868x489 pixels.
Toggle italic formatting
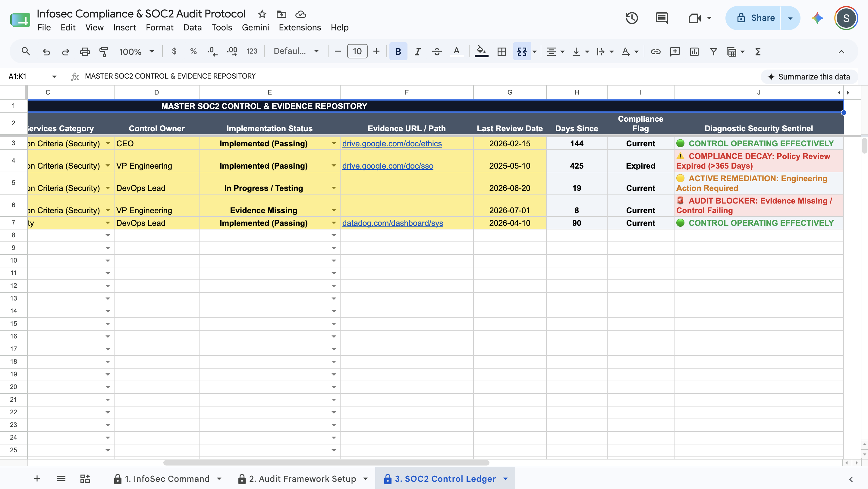[x=417, y=51]
